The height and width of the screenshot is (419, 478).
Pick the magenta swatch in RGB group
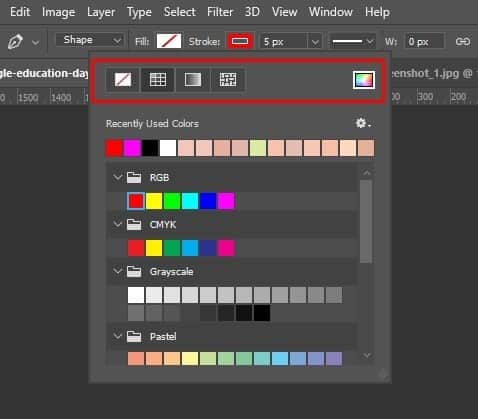pos(226,201)
